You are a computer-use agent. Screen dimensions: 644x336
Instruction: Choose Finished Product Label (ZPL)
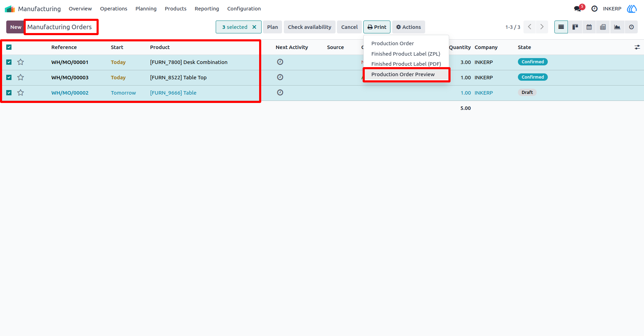[406, 54]
